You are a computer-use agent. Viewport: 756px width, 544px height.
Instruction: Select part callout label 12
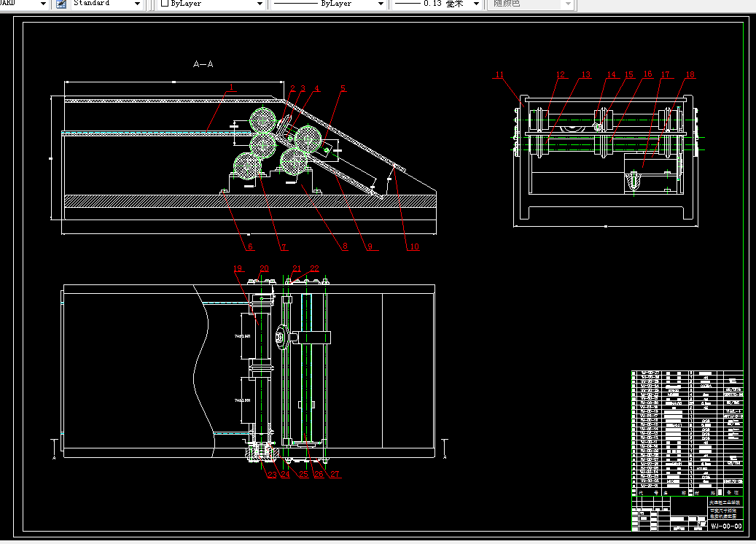tap(560, 75)
